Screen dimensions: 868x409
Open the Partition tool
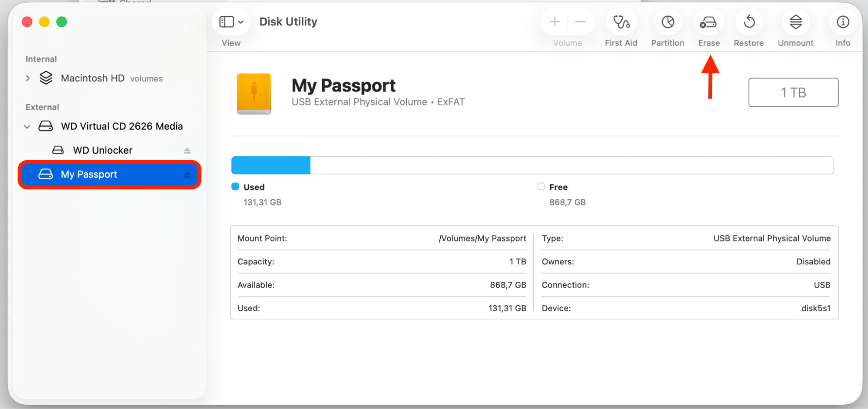tap(667, 22)
